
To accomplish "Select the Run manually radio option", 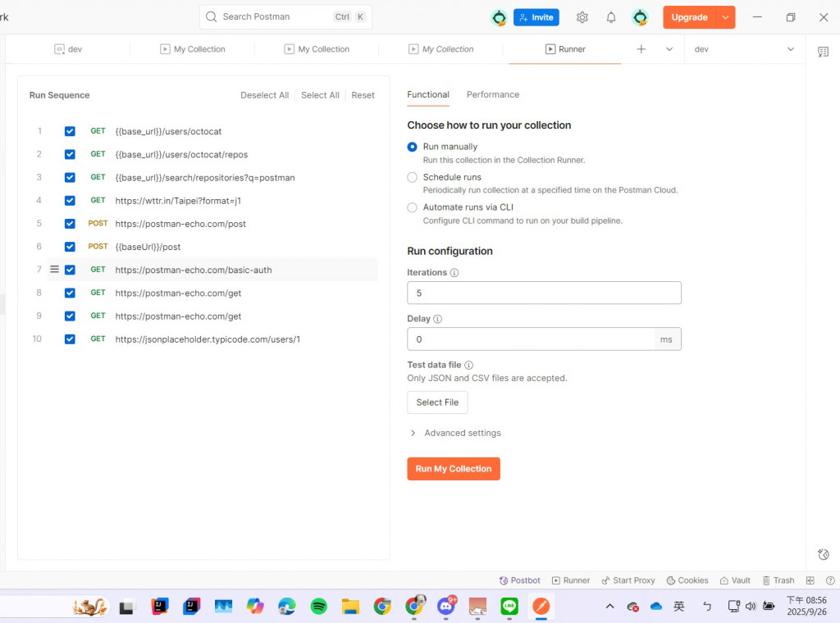I will tap(412, 147).
